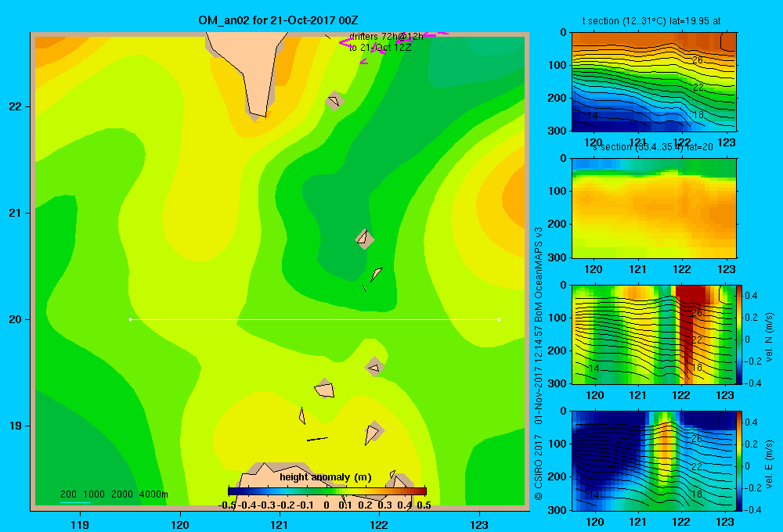Click the vertical 'BoM OceanMAPS v3' text
The height and width of the screenshot is (532, 783).
point(539,275)
